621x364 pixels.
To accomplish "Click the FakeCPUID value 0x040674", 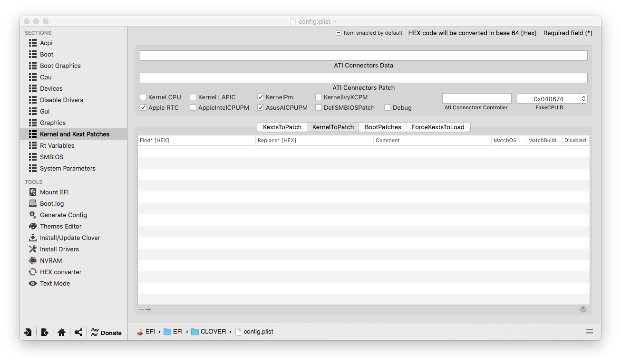I will point(548,99).
